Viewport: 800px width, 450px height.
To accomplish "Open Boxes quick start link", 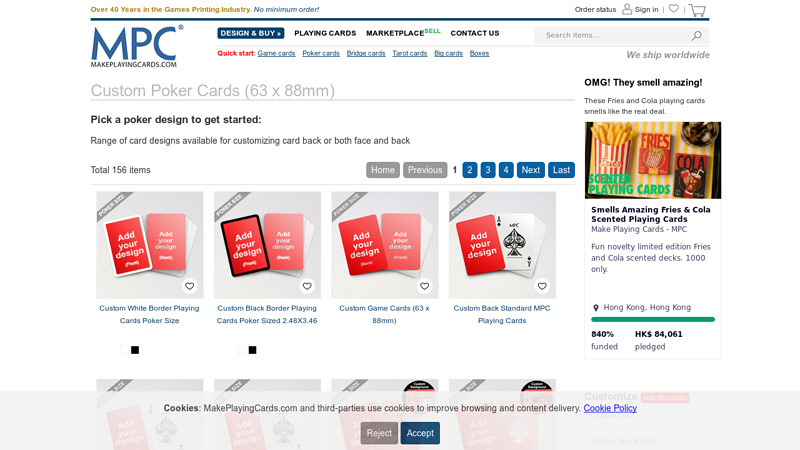I will [x=479, y=53].
